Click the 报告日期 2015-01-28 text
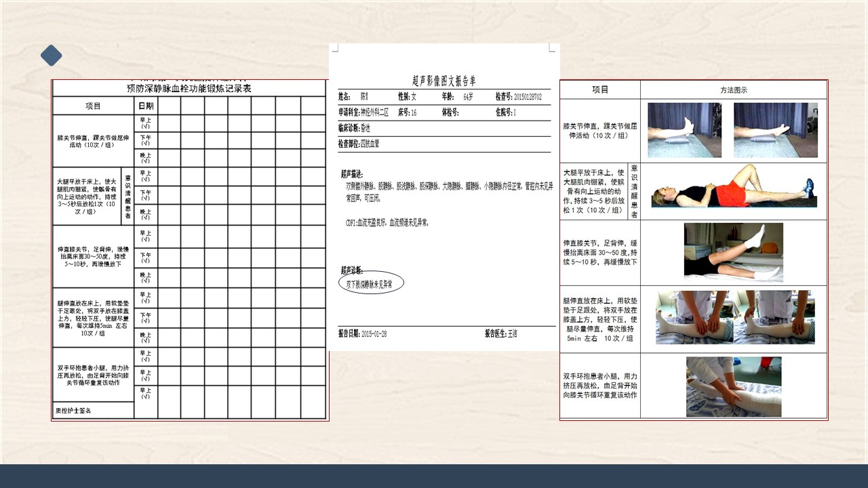868x488 pixels. (363, 333)
